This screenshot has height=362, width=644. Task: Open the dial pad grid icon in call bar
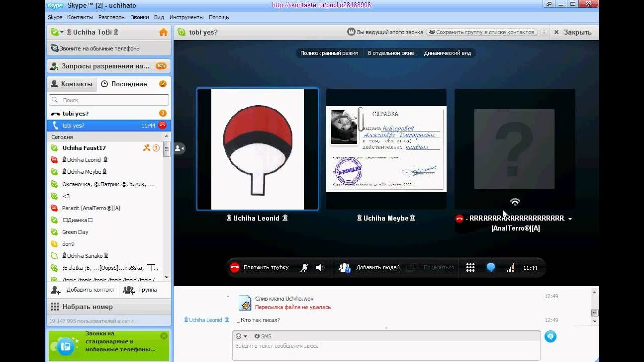tap(470, 268)
